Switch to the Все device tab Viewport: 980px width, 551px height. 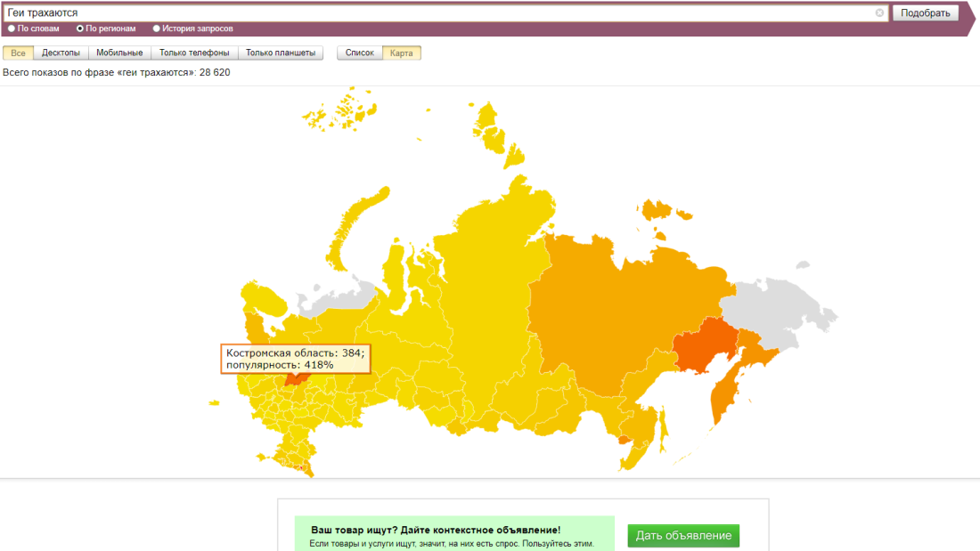tap(18, 53)
